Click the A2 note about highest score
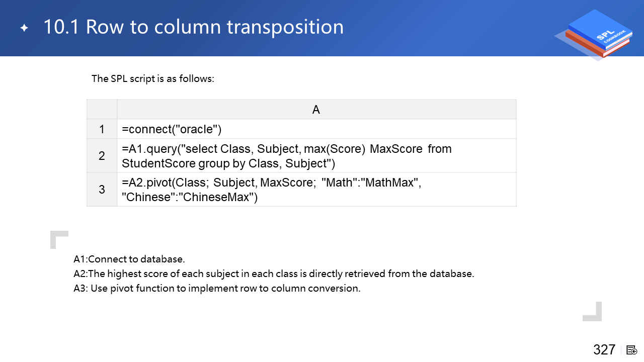Image resolution: width=644 pixels, height=362 pixels. tap(274, 274)
